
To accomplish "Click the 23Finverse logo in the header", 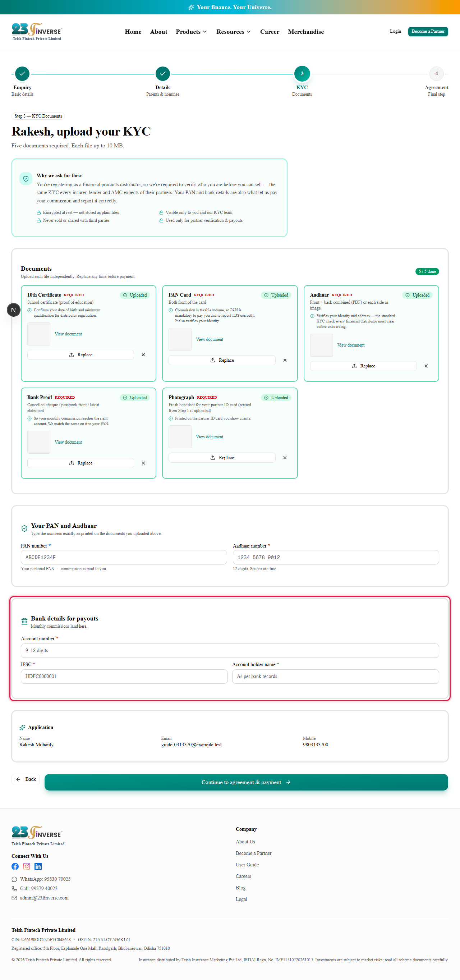I will pos(37,32).
